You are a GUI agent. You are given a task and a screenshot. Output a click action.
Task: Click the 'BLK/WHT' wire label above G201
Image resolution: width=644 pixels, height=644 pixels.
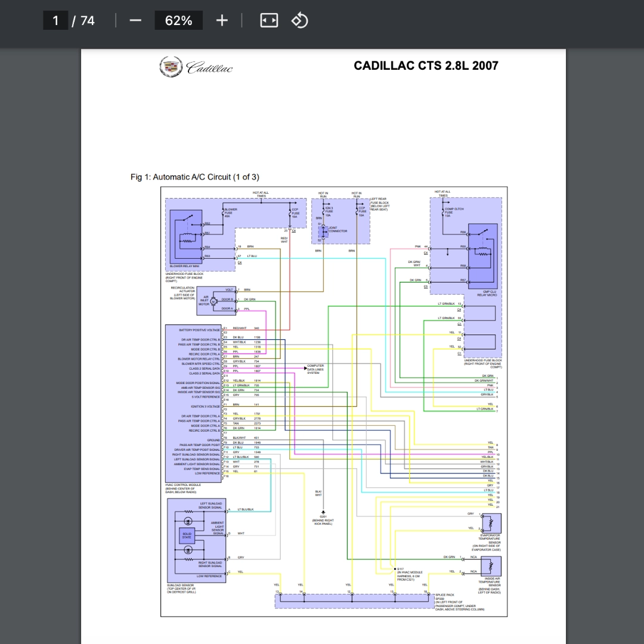318,493
